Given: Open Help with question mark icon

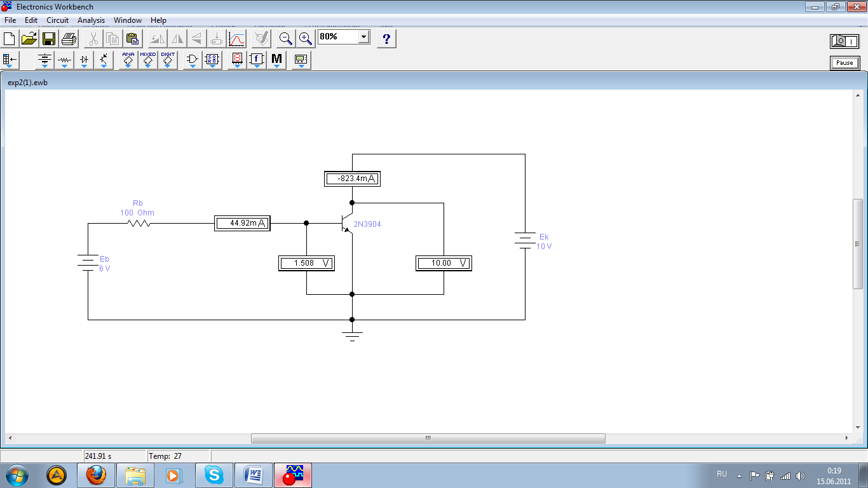Looking at the screenshot, I should click(x=386, y=39).
